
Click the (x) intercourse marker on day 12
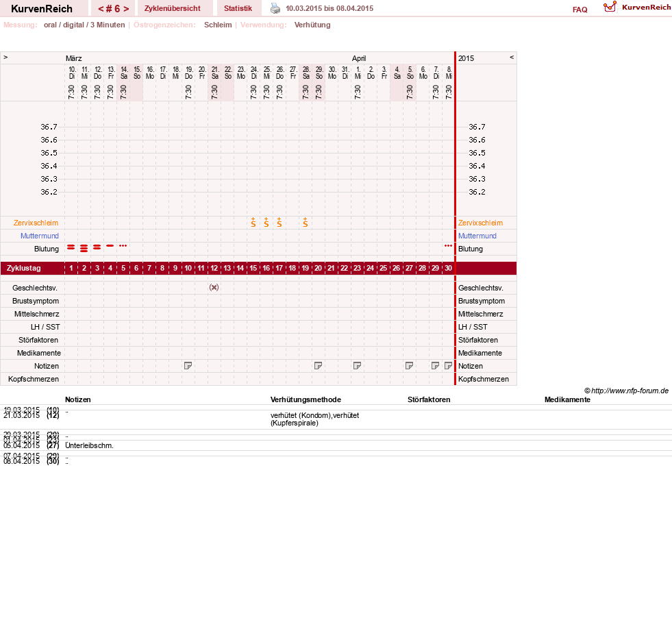point(214,287)
